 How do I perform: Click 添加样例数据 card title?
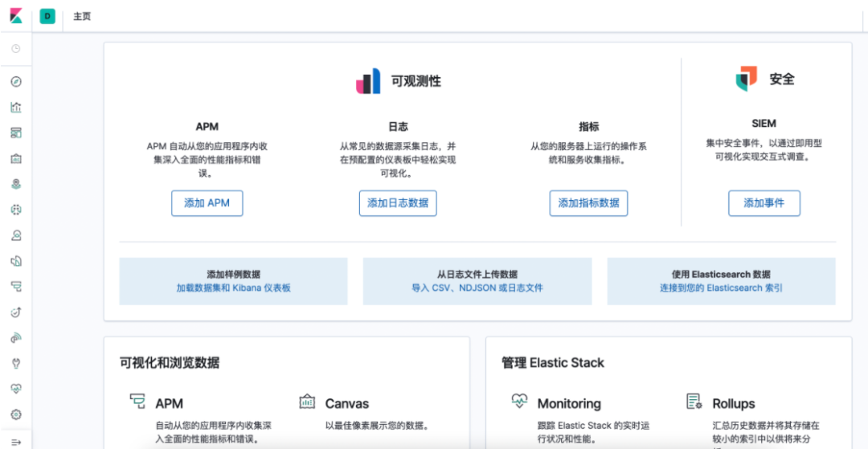pos(234,275)
